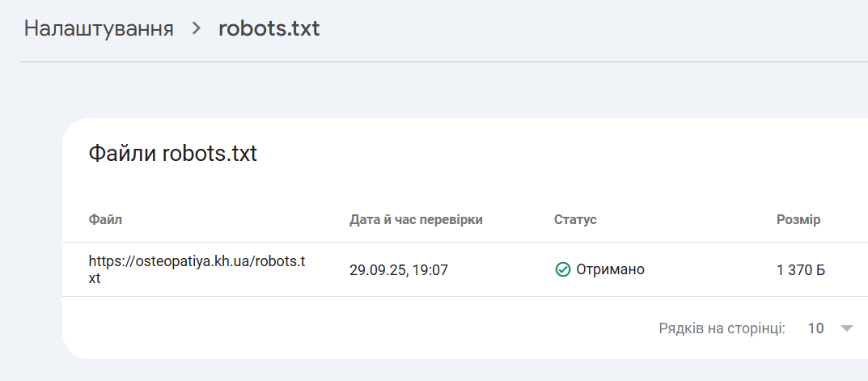Click the robots.txt breadcrumb title
Screen dimensions: 868x381
269,29
